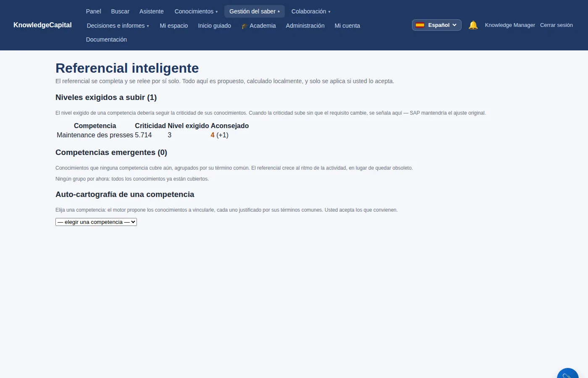Image resolution: width=588 pixels, height=378 pixels.
Task: Expand the Conocimientos menu
Action: [196, 11]
